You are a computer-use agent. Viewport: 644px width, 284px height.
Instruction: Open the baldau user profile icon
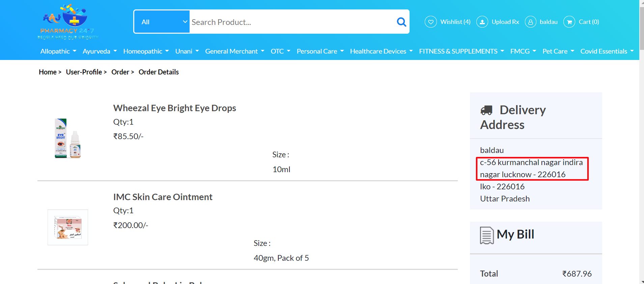point(530,22)
